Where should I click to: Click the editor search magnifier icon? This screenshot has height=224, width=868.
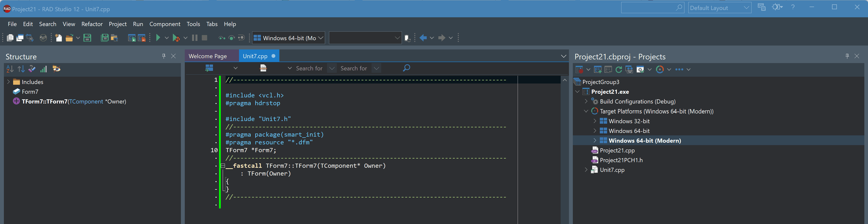pos(407,68)
